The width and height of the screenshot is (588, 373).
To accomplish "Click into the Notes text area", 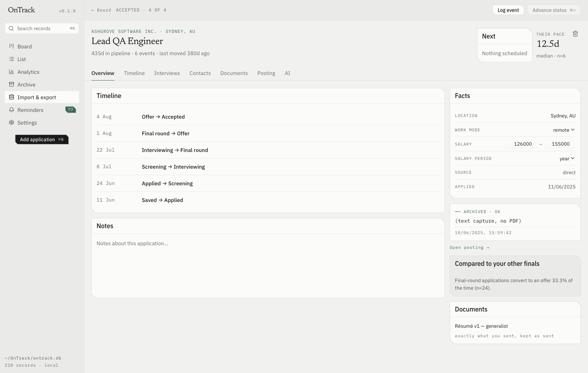I will (x=268, y=265).
